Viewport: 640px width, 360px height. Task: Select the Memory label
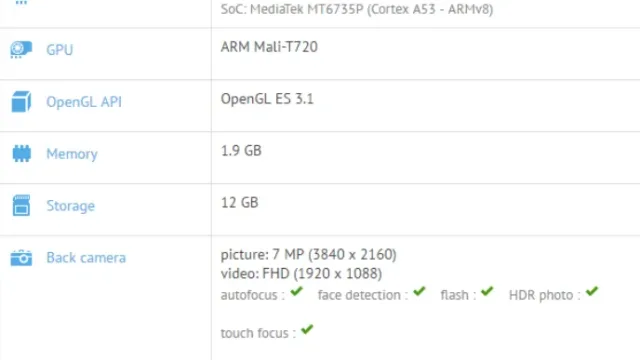pos(72,154)
